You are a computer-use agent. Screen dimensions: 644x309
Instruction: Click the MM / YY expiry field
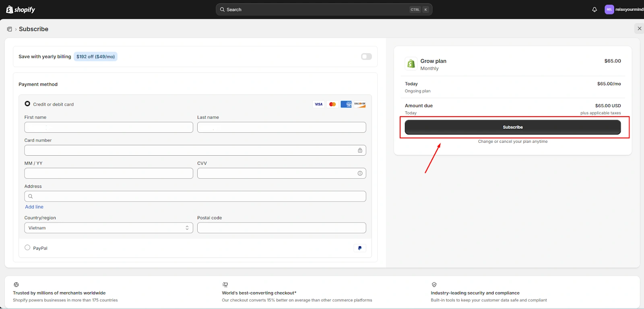[109, 173]
